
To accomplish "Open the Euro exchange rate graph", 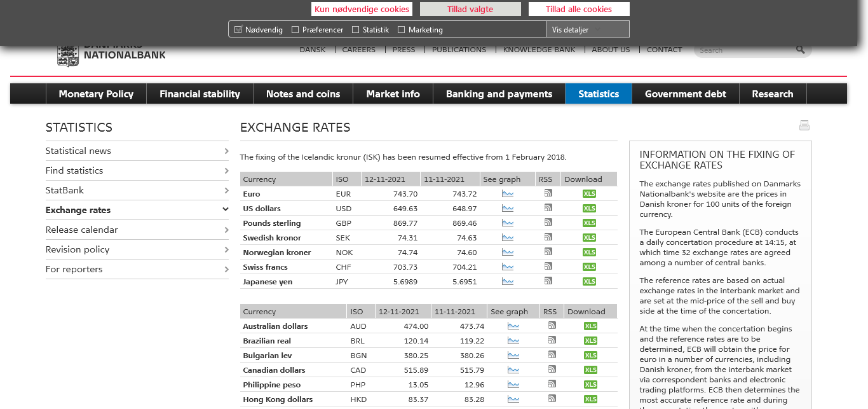I will [507, 193].
